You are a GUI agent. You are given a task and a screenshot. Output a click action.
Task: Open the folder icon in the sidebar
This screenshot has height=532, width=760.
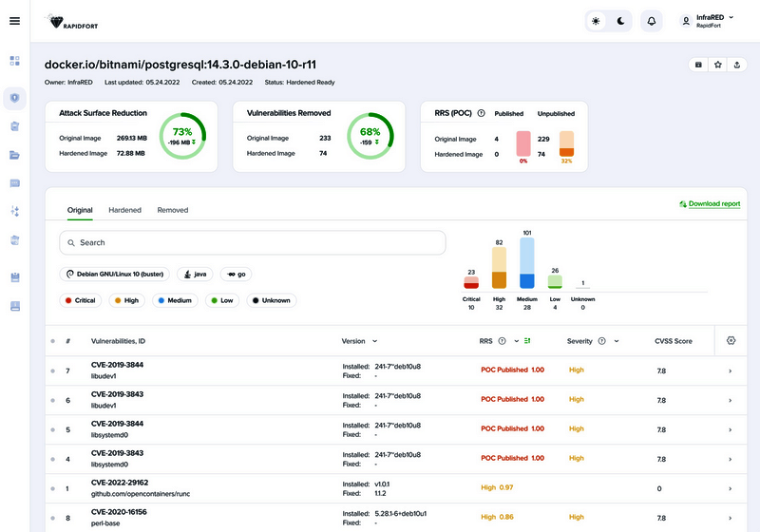tap(14, 155)
